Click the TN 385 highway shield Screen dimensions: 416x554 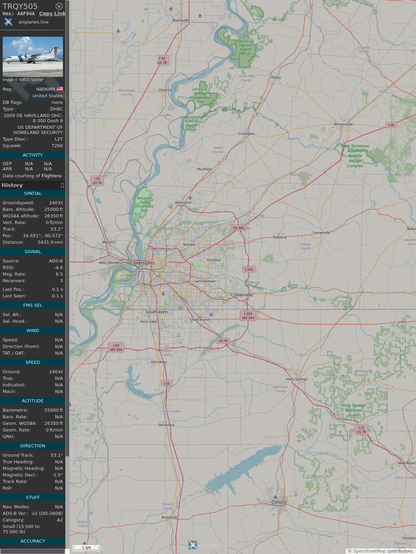click(239, 228)
